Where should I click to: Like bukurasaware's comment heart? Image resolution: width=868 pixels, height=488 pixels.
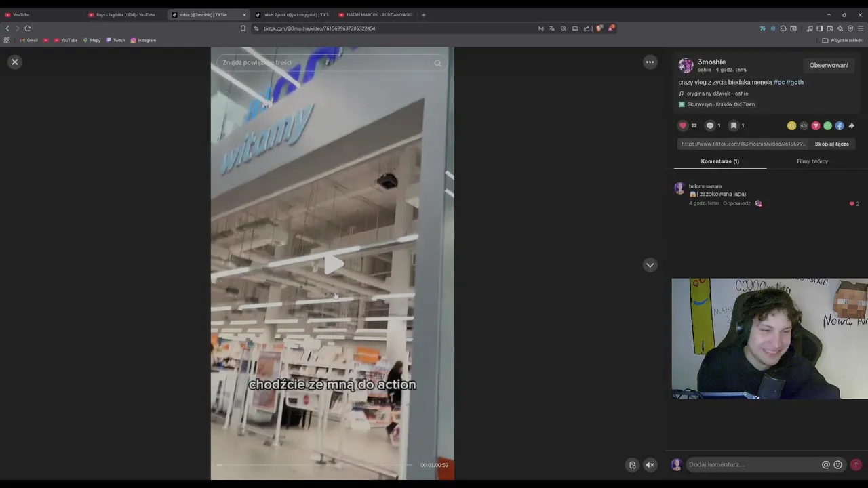click(852, 203)
